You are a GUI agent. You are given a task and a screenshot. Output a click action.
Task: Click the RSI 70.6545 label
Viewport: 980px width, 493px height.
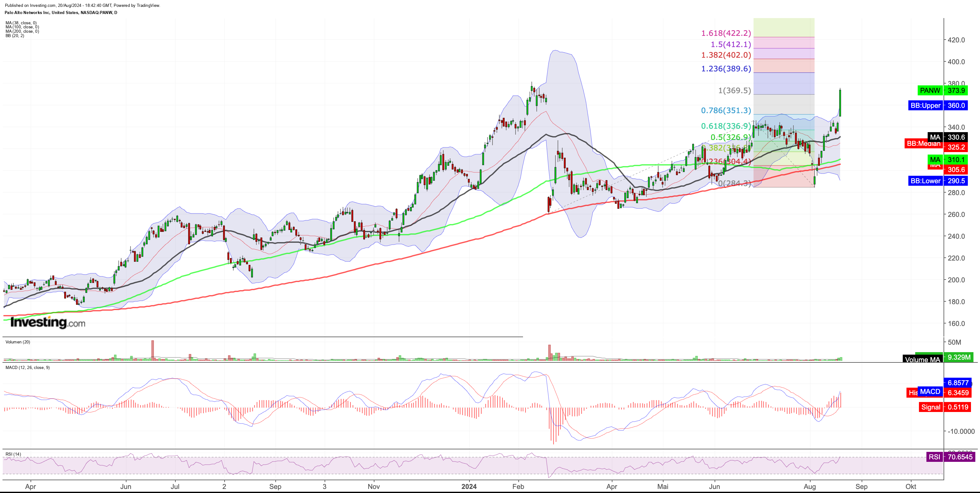[x=950, y=457]
